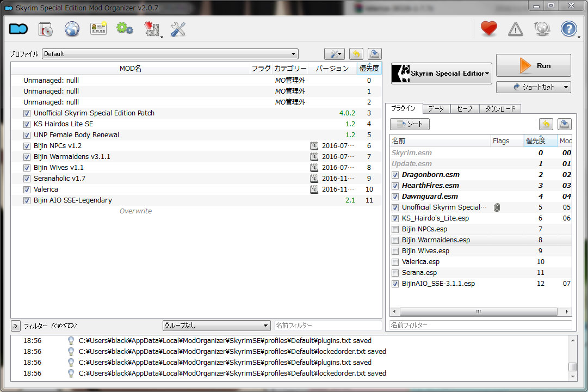
Task: Enable Bijin Warmaidens.esp plugin checkbox
Action: point(395,240)
